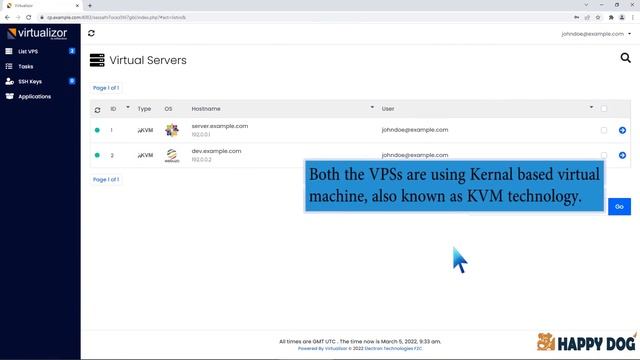
Task: Click the SSH Keys user icon
Action: pos(9,81)
